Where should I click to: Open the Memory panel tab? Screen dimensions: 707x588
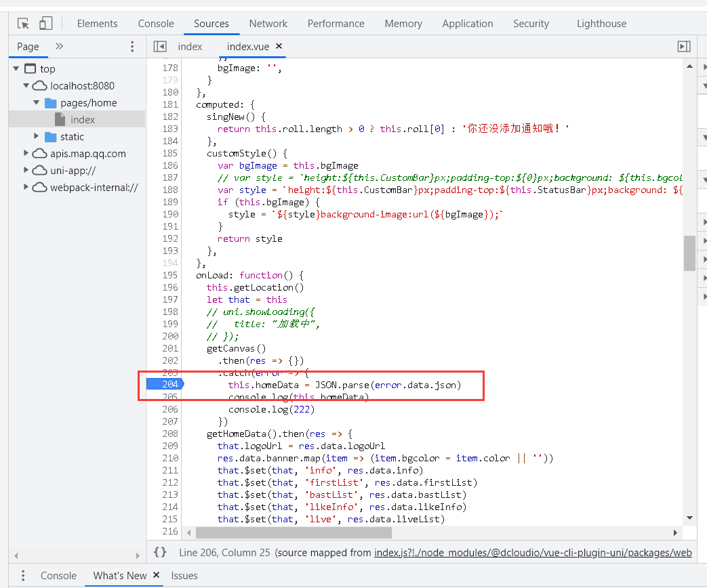(x=403, y=24)
